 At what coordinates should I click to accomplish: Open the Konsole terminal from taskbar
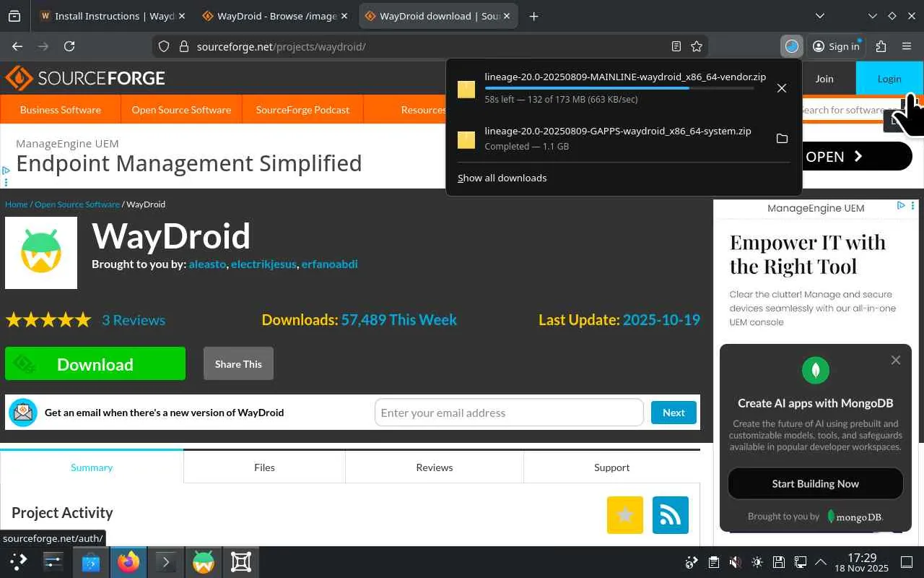[166, 561]
